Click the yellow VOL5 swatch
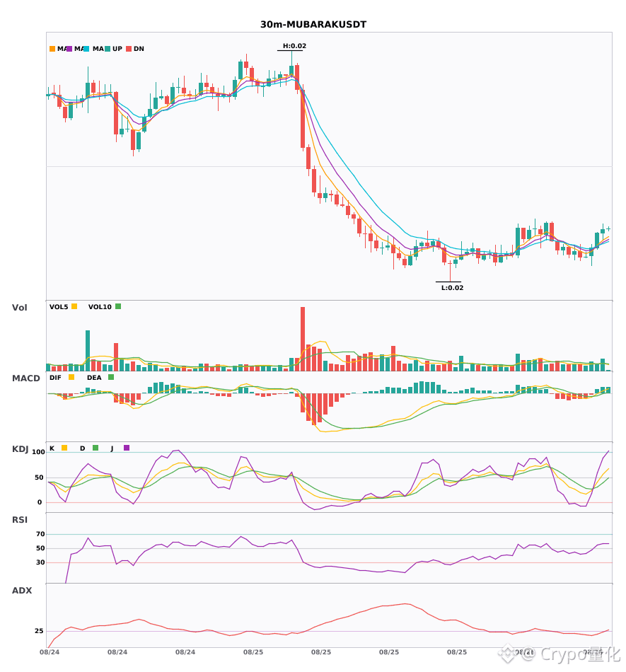Viewport: 626px width, 672px height. tap(74, 306)
